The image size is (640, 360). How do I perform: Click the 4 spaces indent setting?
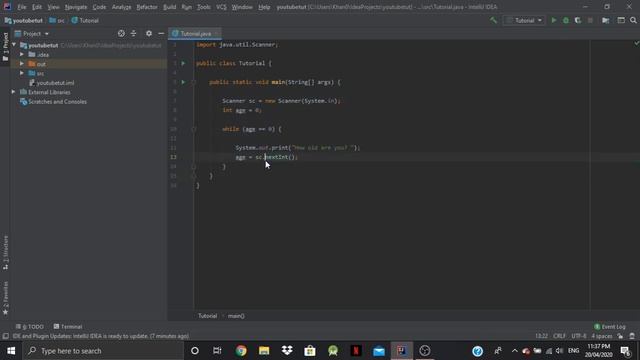[602, 336]
